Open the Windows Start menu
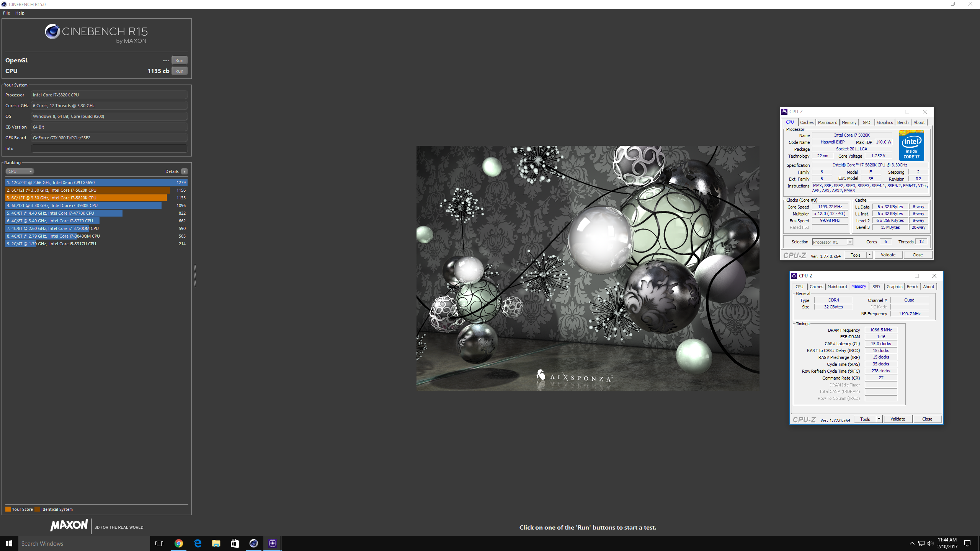980x551 pixels. pos(9,543)
